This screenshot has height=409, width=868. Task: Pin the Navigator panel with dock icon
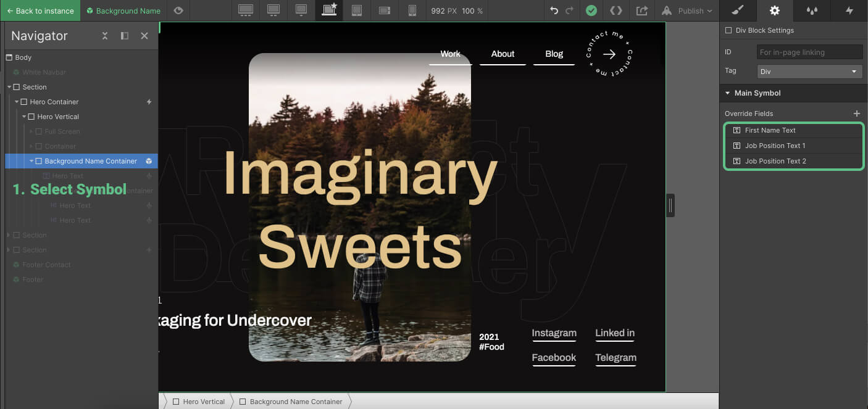coord(125,36)
